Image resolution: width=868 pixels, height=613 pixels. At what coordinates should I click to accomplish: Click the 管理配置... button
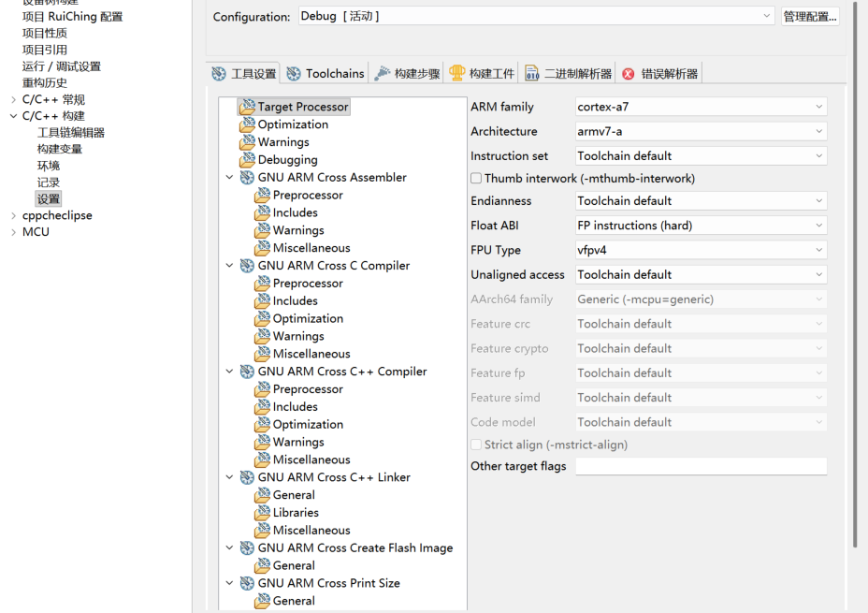[x=809, y=16]
